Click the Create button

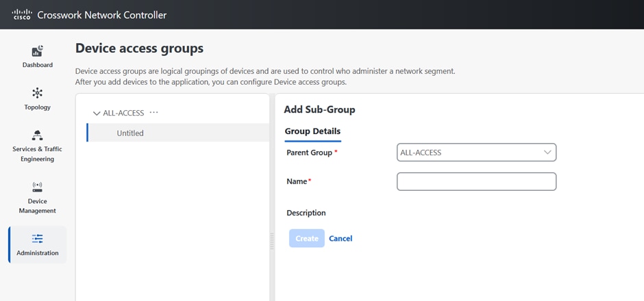coord(307,238)
